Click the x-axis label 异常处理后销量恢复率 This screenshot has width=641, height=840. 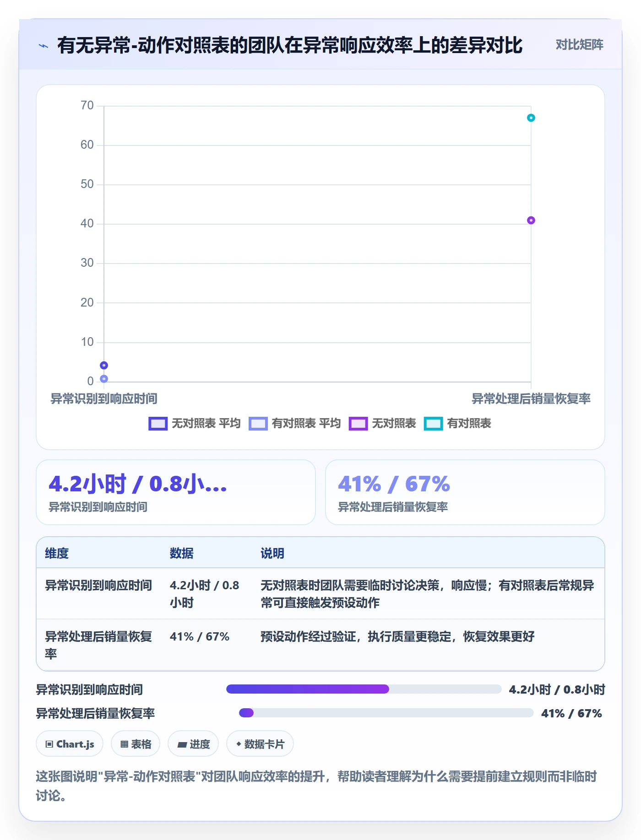531,399
